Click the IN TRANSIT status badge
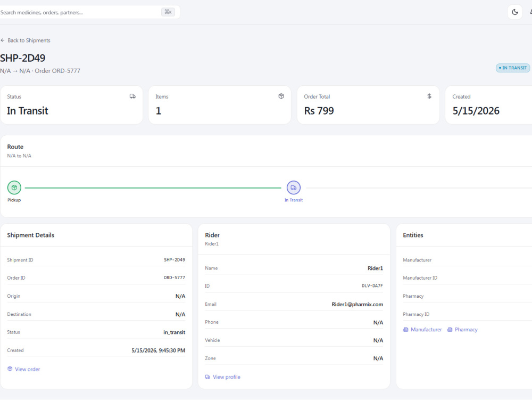The height and width of the screenshot is (400, 532). click(513, 68)
